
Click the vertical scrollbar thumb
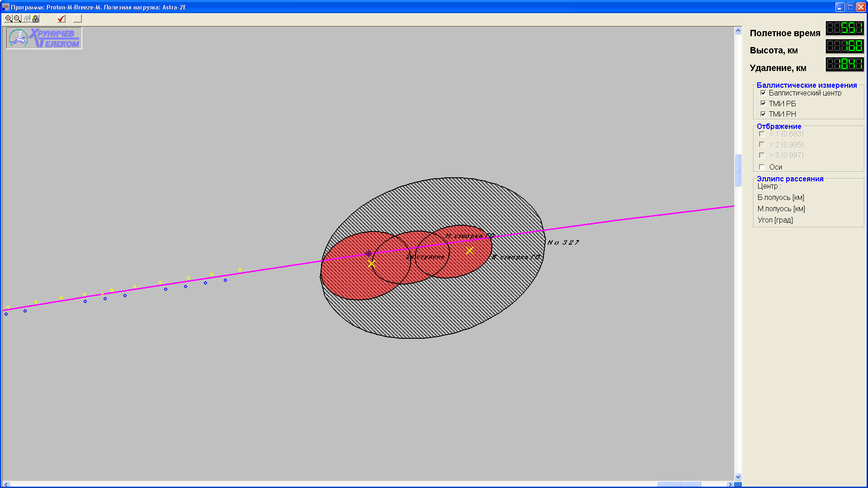[x=738, y=170]
